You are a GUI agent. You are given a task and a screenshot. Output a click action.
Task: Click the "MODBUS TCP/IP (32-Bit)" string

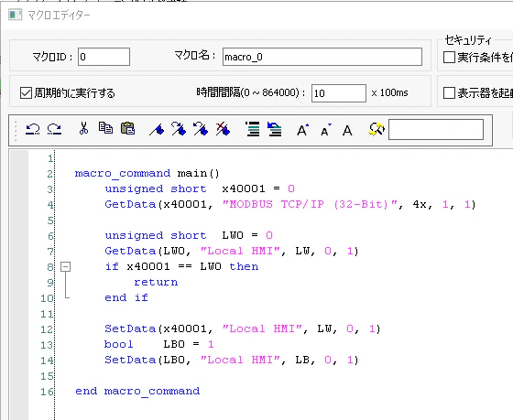tap(310, 204)
